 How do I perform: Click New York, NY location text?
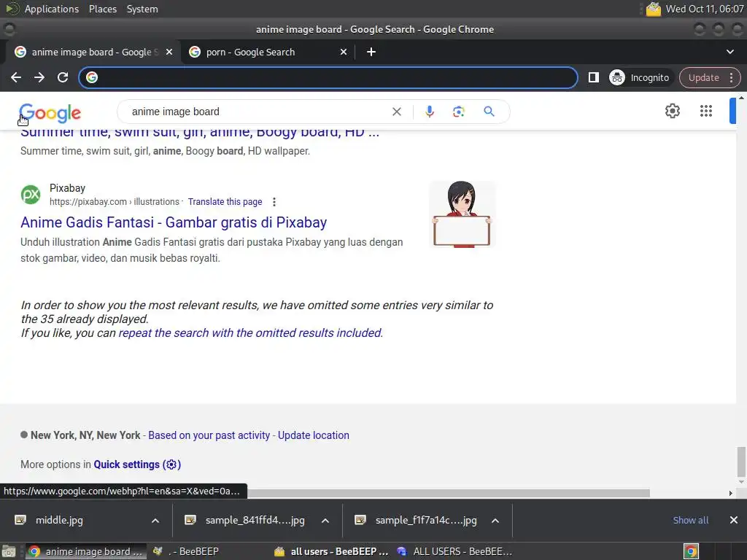85,435
